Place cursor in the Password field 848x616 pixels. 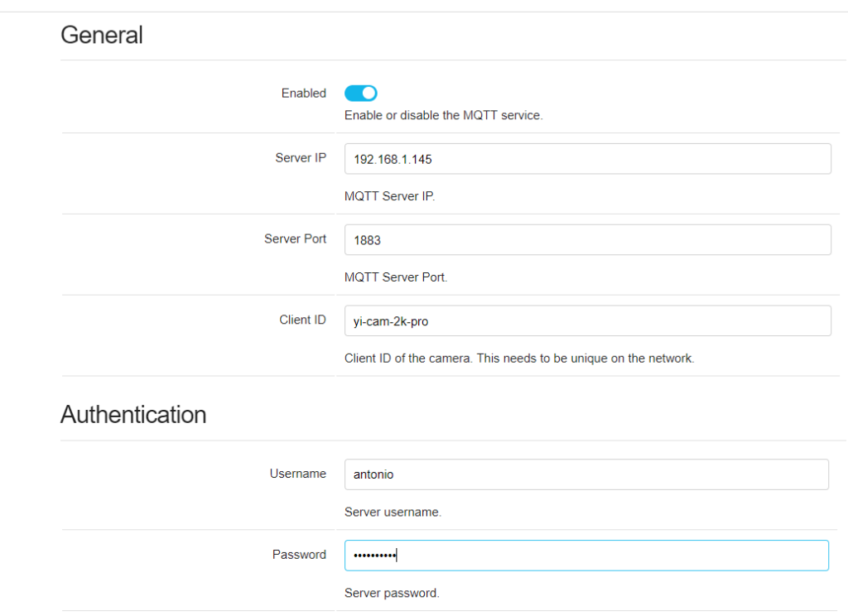[x=586, y=556]
